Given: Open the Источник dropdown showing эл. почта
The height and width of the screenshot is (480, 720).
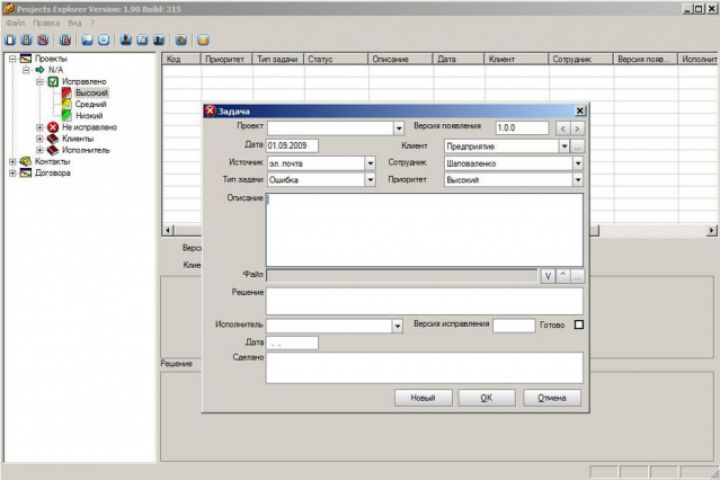Looking at the screenshot, I should tap(370, 163).
